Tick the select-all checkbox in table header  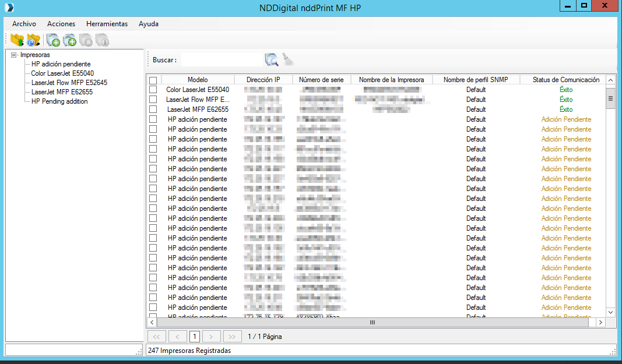pos(153,80)
